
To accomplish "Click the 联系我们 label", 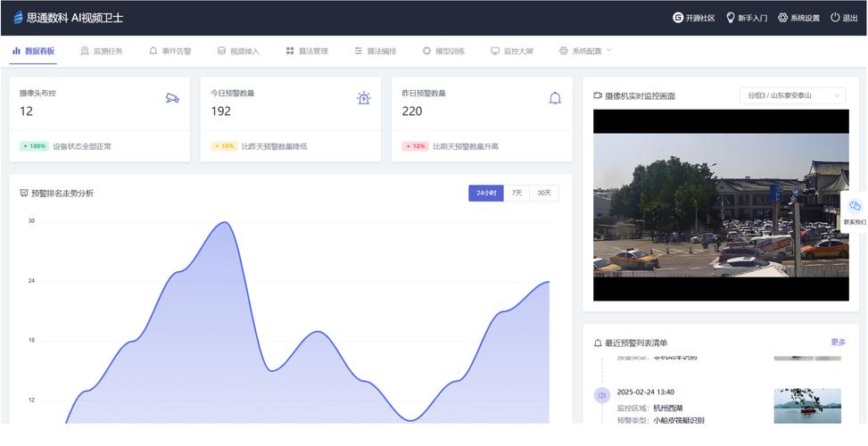I will 856,222.
